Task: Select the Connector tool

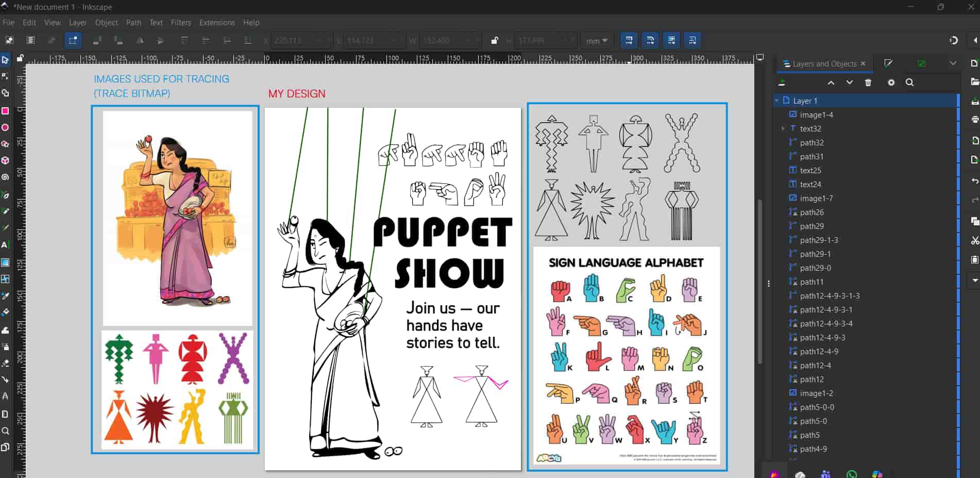Action: pyautogui.click(x=5, y=380)
